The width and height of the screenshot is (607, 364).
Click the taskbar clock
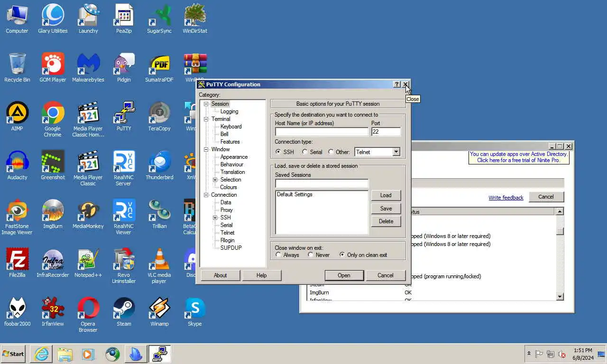click(x=583, y=354)
